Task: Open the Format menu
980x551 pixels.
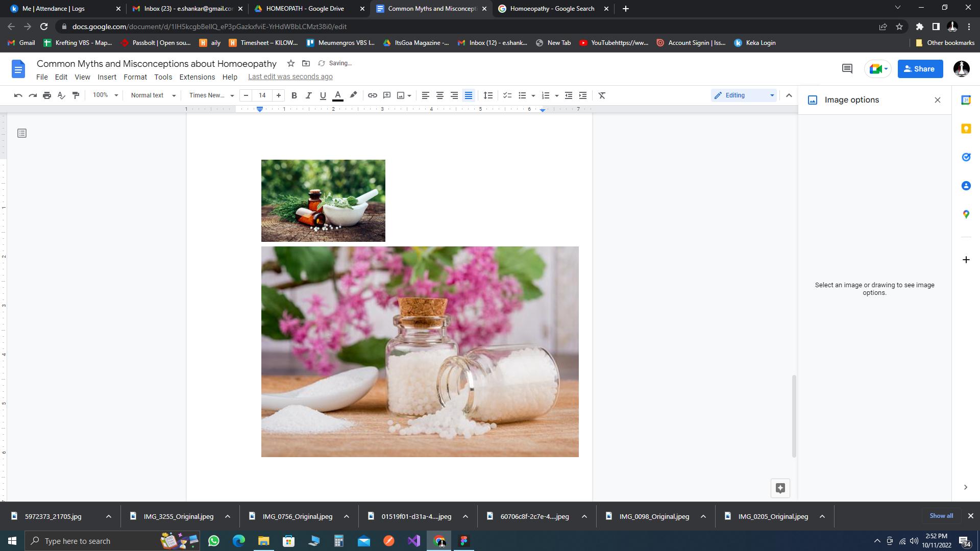Action: 135,77
